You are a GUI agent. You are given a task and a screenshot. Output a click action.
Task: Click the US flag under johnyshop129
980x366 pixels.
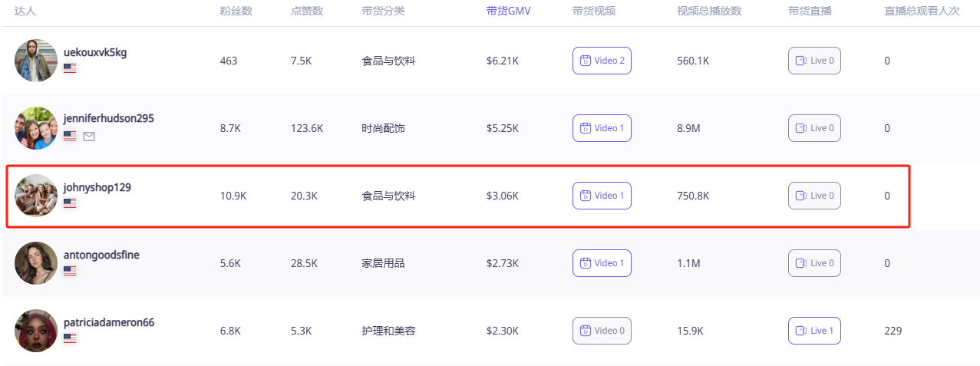[x=70, y=203]
